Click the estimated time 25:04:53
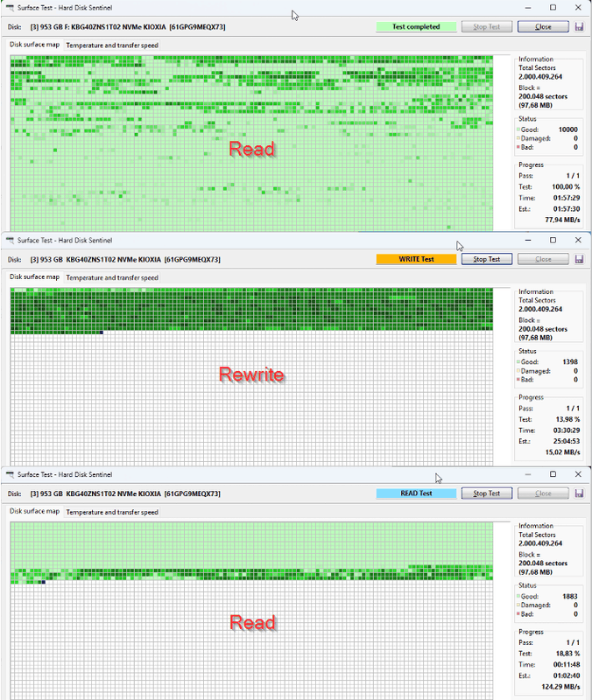The image size is (592, 700). click(x=567, y=441)
